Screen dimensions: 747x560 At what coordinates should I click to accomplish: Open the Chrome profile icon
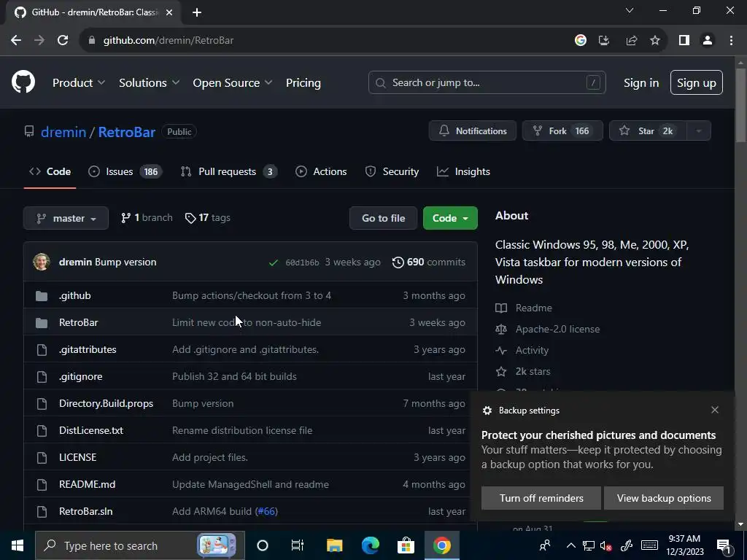[708, 41]
